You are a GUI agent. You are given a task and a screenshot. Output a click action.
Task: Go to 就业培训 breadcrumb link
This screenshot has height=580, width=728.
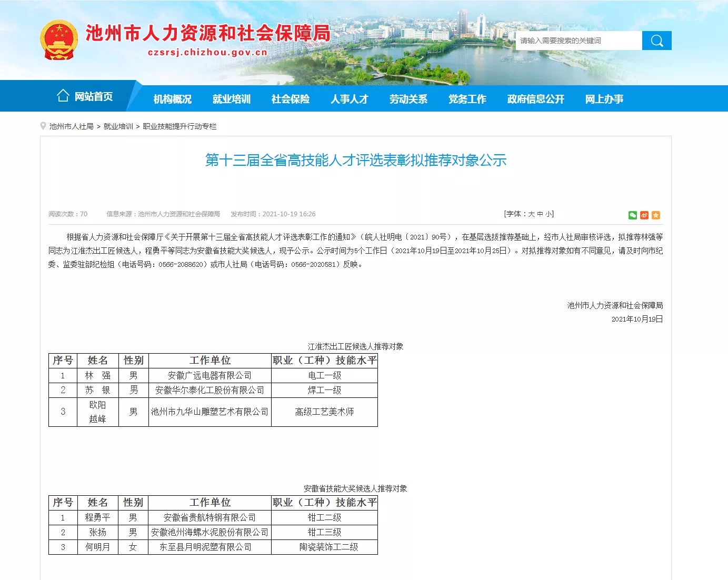point(118,126)
